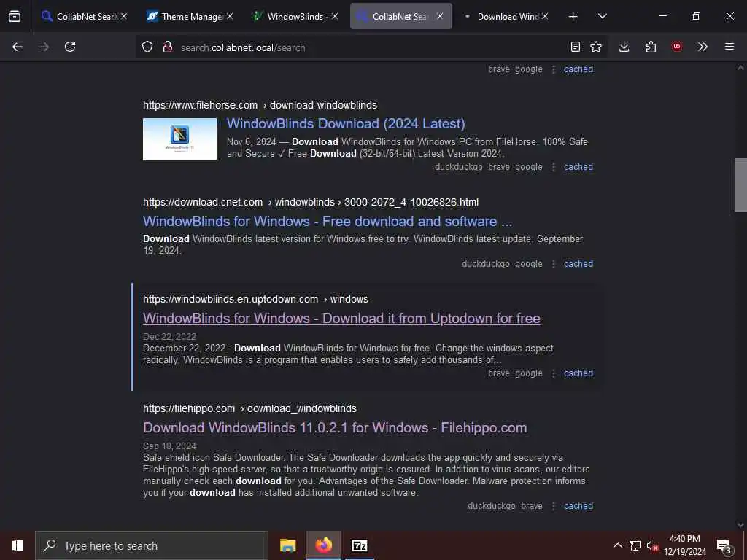Click the muted volume tray icon

point(652,545)
